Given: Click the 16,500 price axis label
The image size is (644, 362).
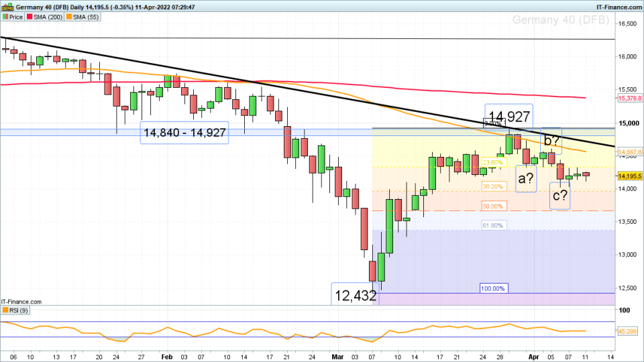Looking at the screenshot, I should click(627, 24).
